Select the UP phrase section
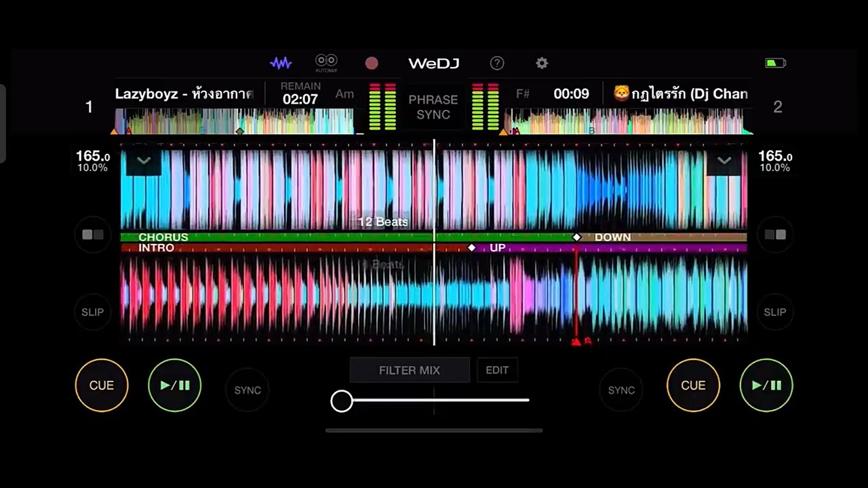Viewport: 868px width, 488px height. (610, 248)
